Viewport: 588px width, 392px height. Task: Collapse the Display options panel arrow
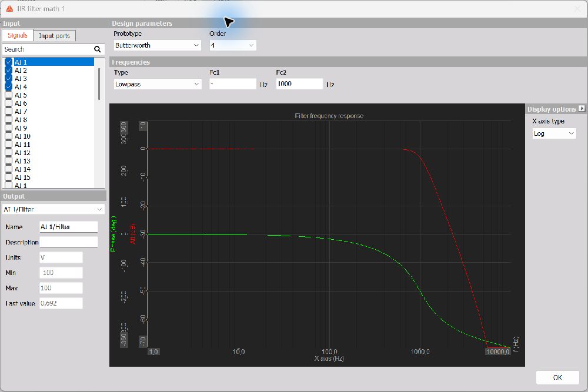pyautogui.click(x=582, y=108)
